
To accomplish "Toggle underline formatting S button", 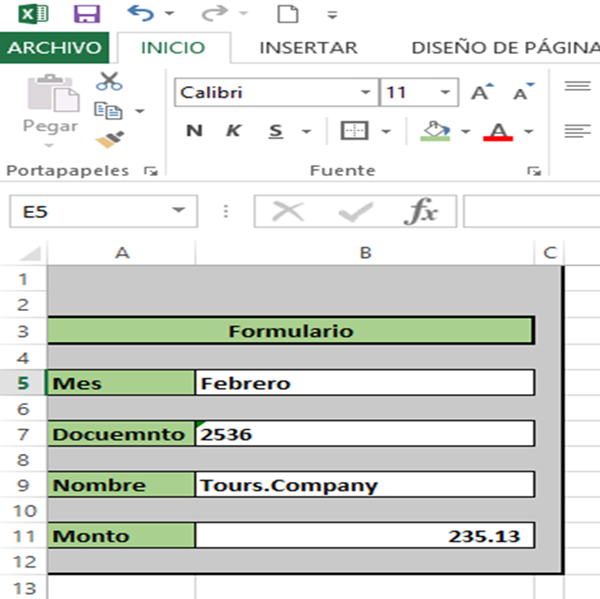I will (276, 131).
